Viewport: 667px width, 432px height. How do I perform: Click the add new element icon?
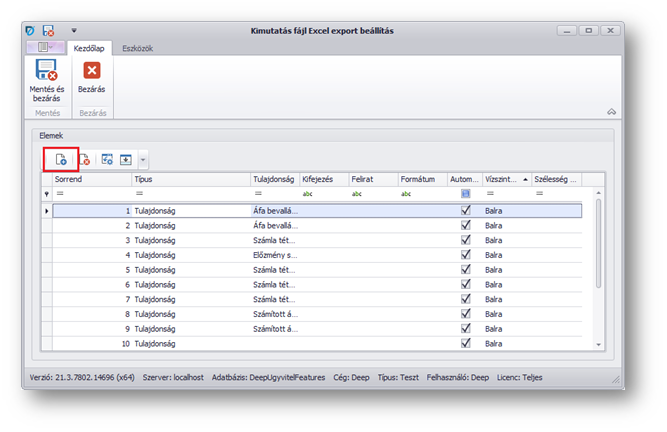pos(61,159)
